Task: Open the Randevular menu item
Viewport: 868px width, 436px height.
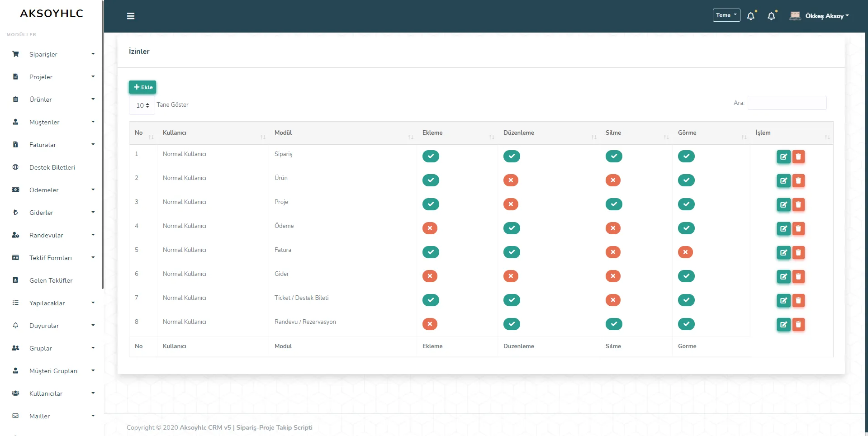Action: point(46,235)
